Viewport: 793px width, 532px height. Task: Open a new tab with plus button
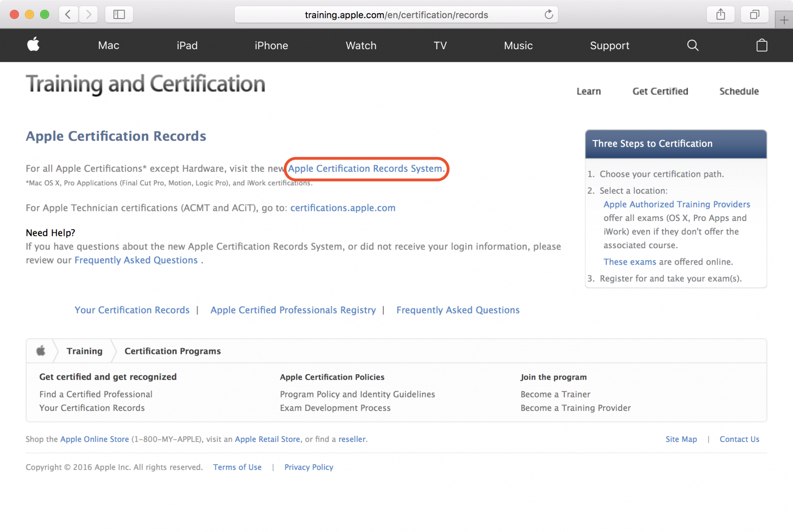pos(784,20)
